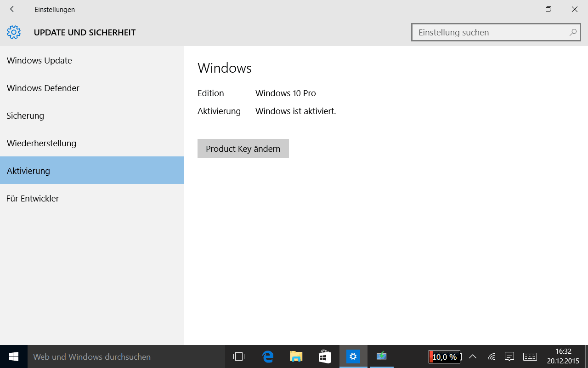Image resolution: width=588 pixels, height=368 pixels.
Task: Click UPDATE UND SICHERHEIT title
Action: tap(85, 33)
